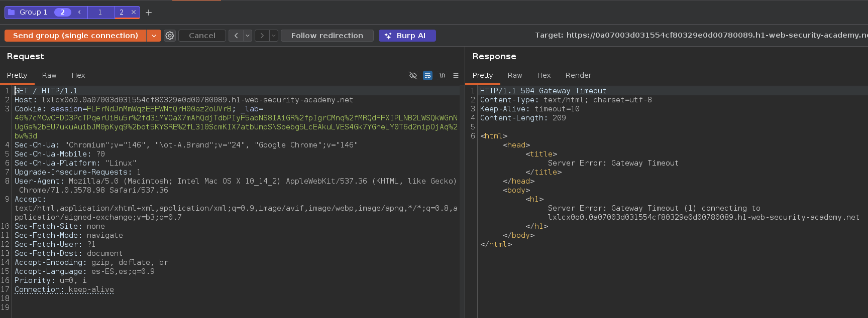Toggle non-printable characters \n display
The image size is (868, 318).
click(x=442, y=75)
